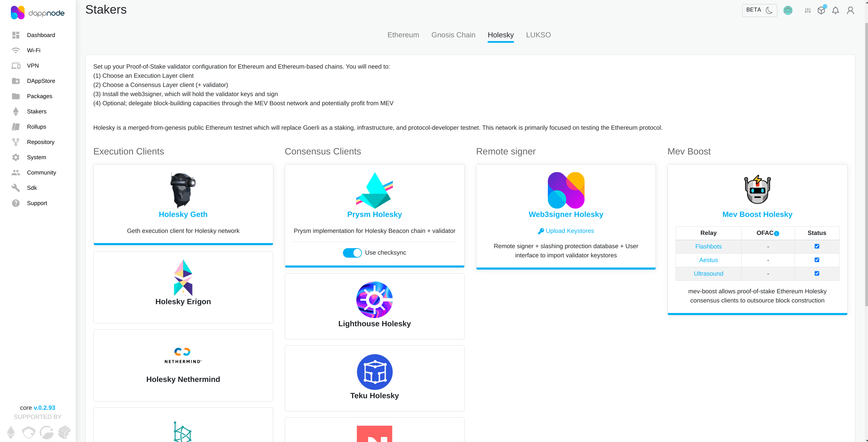This screenshot has height=442, width=868.
Task: Open the DAppStore sidebar menu item
Action: [x=41, y=80]
